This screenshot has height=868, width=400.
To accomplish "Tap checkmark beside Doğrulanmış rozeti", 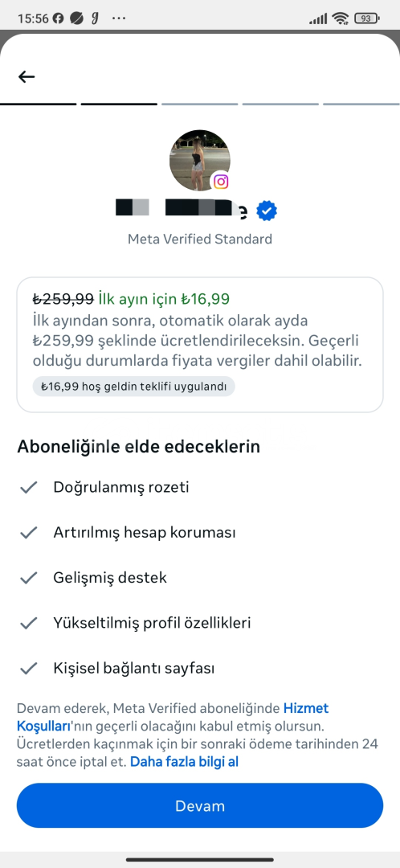I will 28,487.
